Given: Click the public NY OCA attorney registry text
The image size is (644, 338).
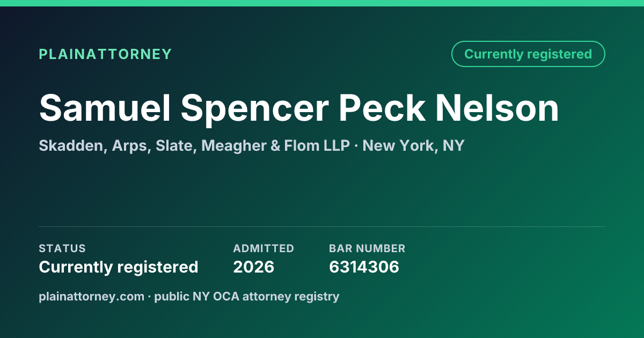Looking at the screenshot, I should (247, 296).
